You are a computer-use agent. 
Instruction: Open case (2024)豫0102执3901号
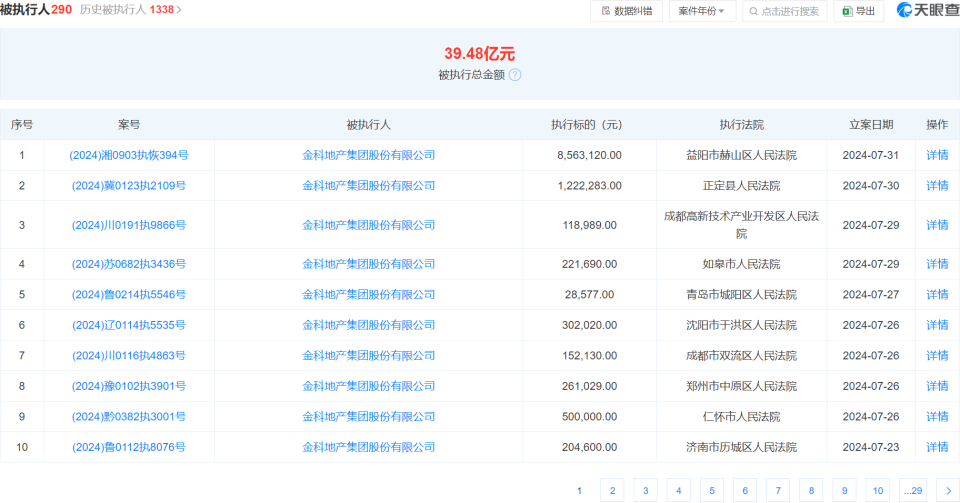[129, 387]
